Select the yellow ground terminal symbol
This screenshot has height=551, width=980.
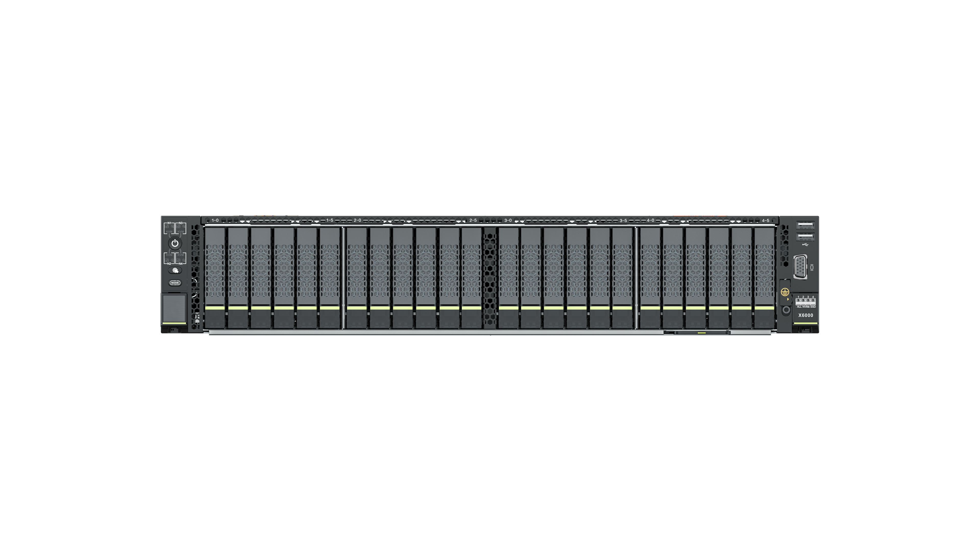pyautogui.click(x=785, y=292)
